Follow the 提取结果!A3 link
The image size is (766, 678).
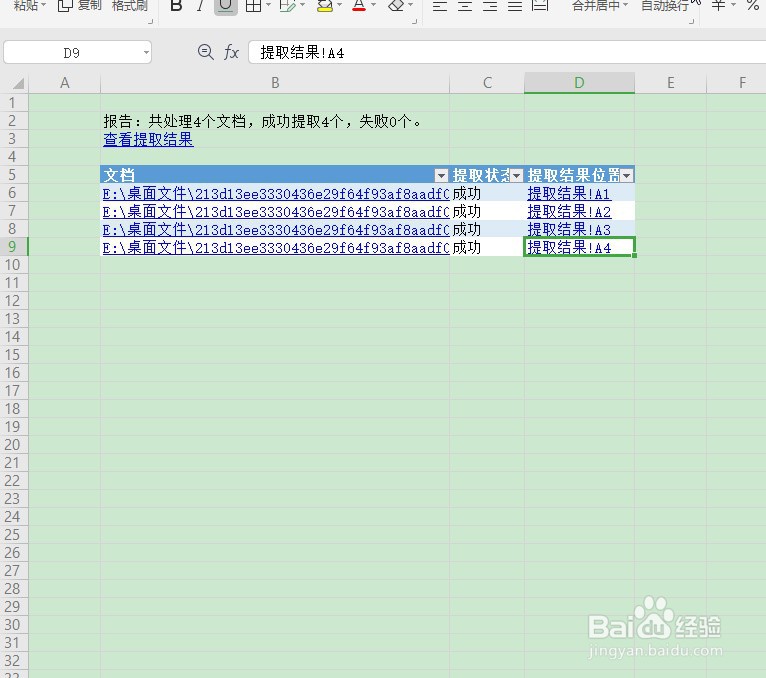point(569,230)
